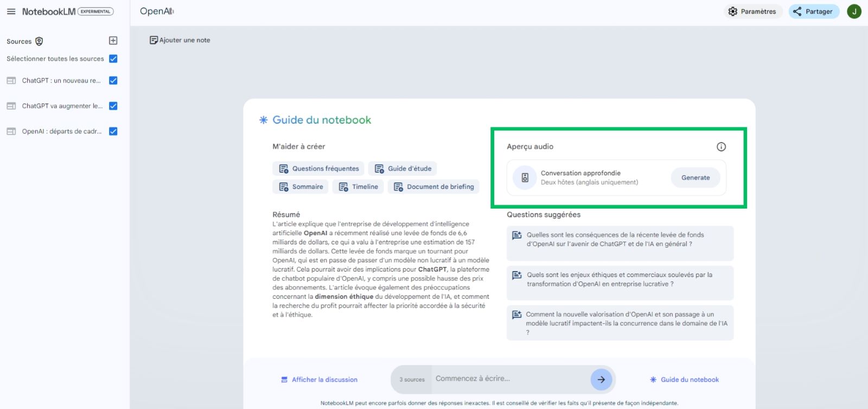Select suggested question about levée de fonds consequences
The image size is (868, 409).
(x=620, y=243)
